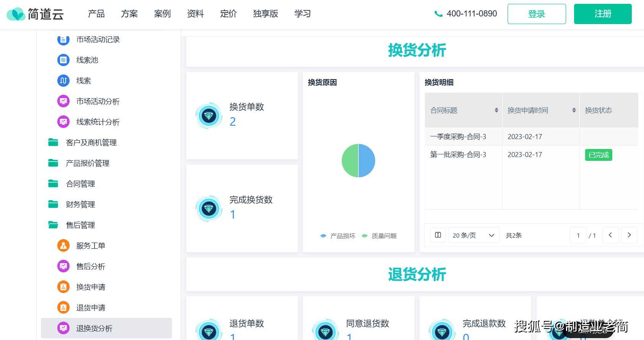
Task: Click the 线索 blue icon
Action: click(x=63, y=81)
